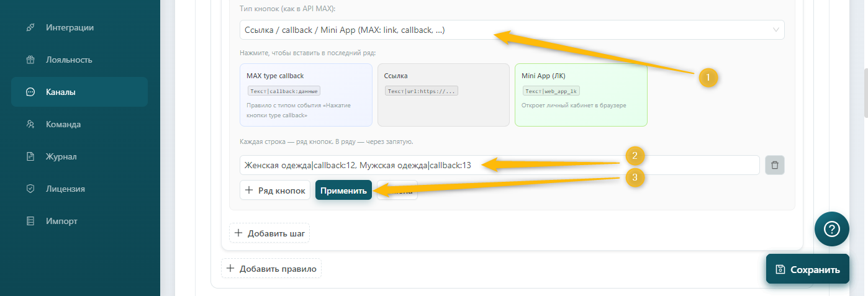The height and width of the screenshot is (296, 868).
Task: Click the plus icon of Ряд кнопок
Action: click(x=249, y=191)
